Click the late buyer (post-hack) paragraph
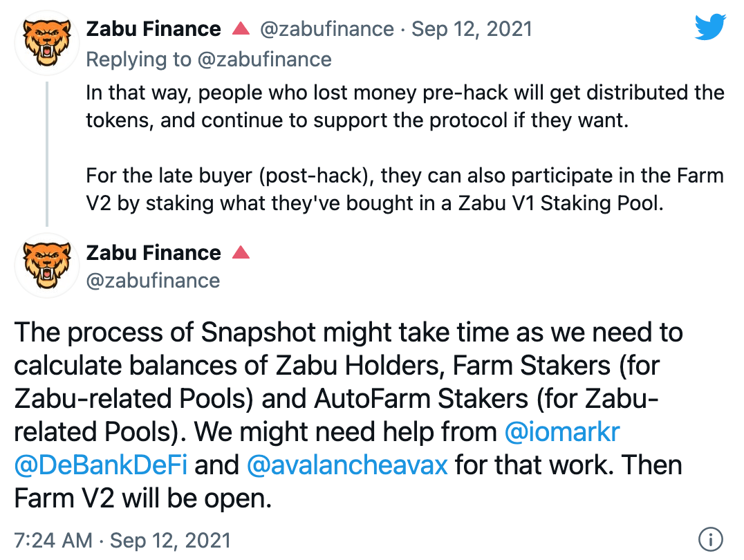The width and height of the screenshot is (744, 560). click(404, 189)
